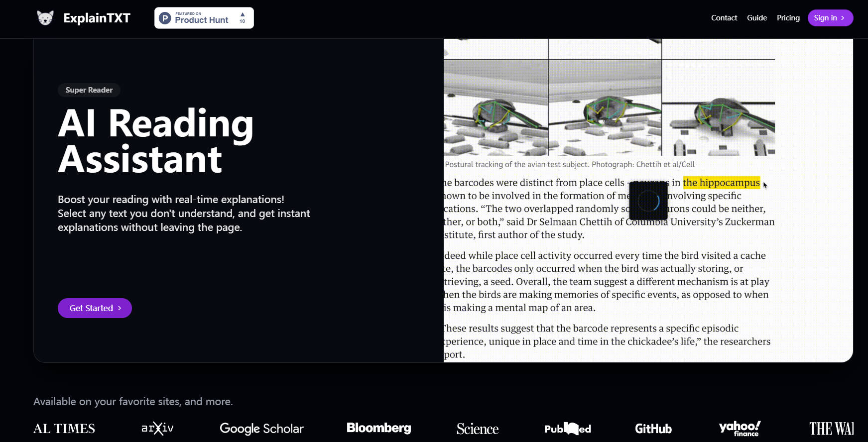Click the loading spinner popup
868x442 pixels.
point(648,201)
